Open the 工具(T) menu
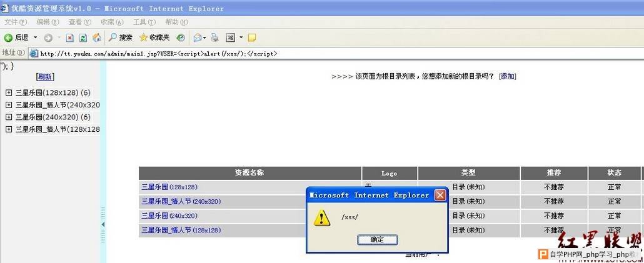 coord(144,22)
